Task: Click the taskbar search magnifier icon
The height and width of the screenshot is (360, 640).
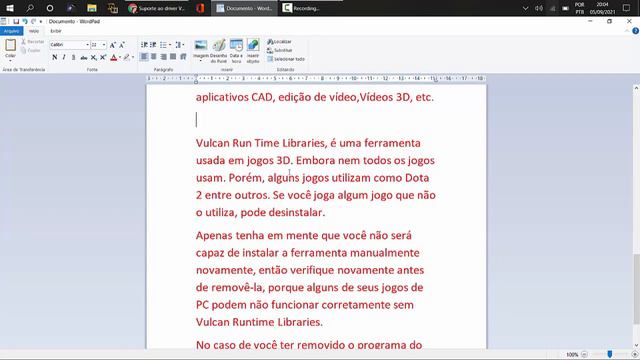Action: click(x=30, y=8)
